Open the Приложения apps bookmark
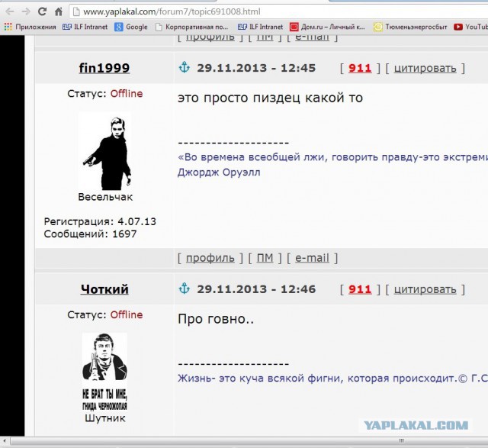 pyautogui.click(x=30, y=27)
